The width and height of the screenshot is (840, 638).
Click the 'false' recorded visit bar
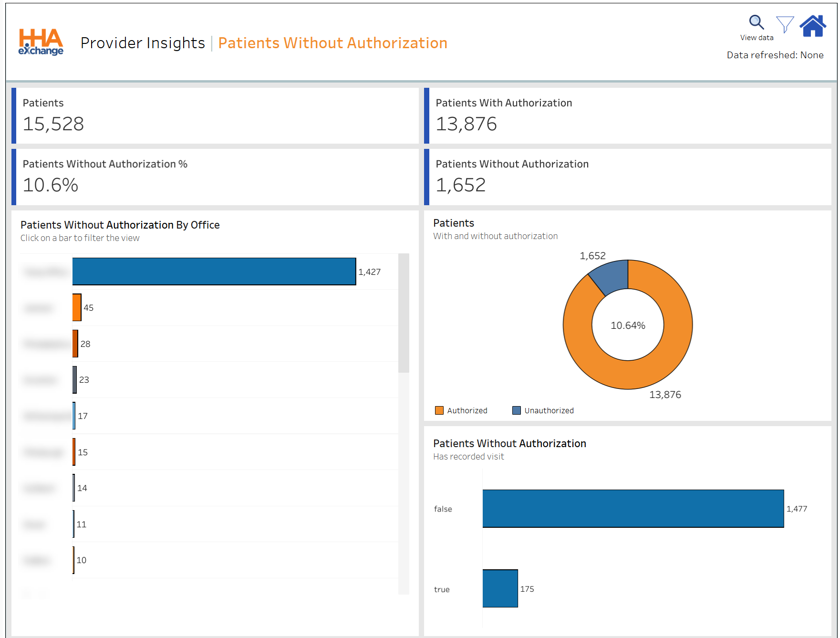coord(633,509)
